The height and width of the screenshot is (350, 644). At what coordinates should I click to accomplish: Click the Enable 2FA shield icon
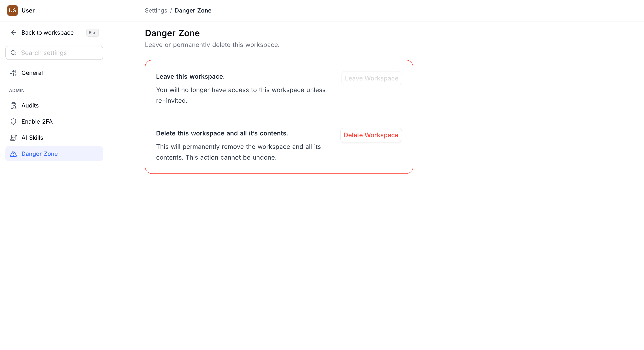pos(13,122)
